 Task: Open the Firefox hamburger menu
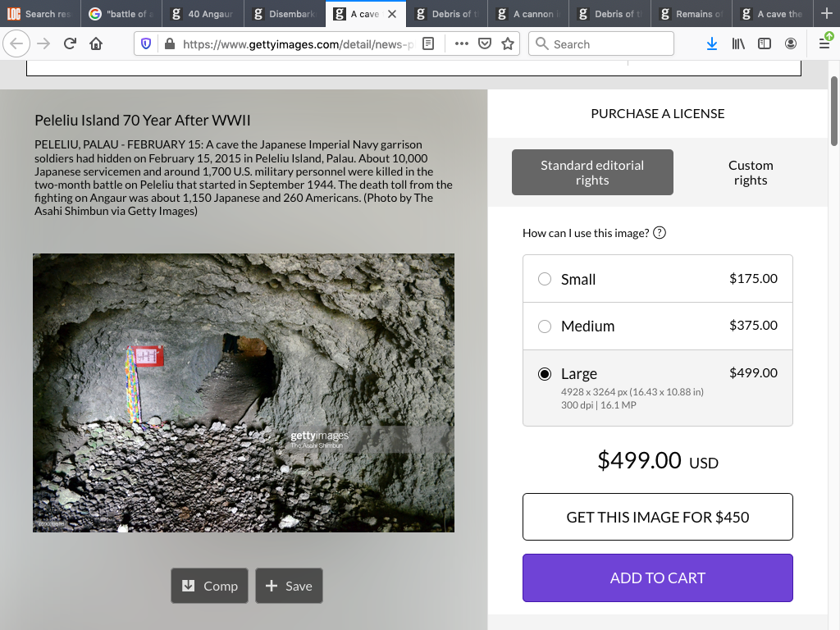tap(824, 43)
